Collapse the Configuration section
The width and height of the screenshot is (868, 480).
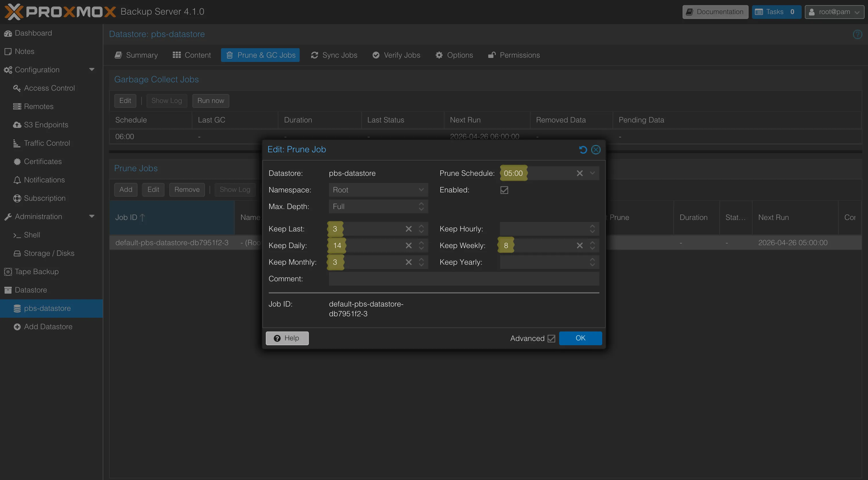(x=92, y=70)
